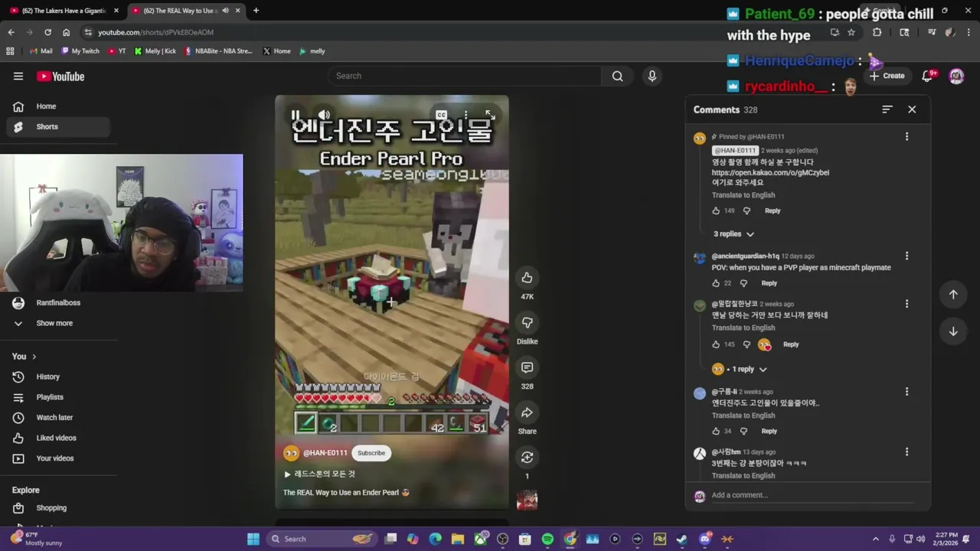The image size is (980, 551).
Task: Expand Show more subscriptions
Action: coord(57,323)
